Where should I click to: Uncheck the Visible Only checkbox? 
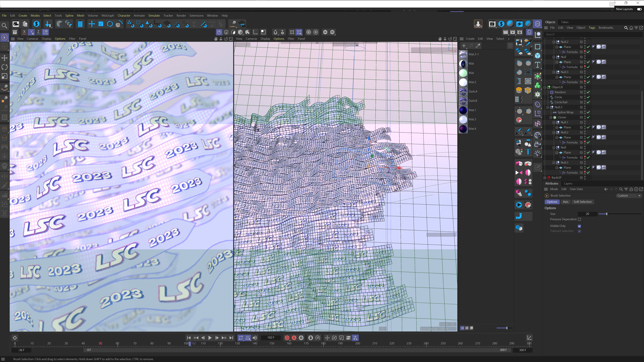point(579,226)
